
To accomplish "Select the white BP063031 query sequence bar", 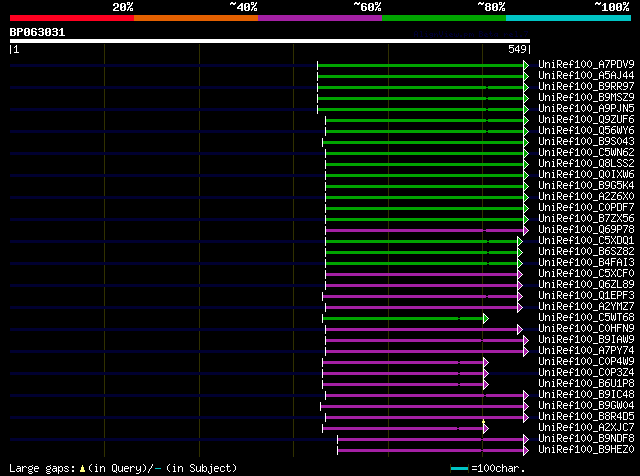I will [x=270, y=41].
